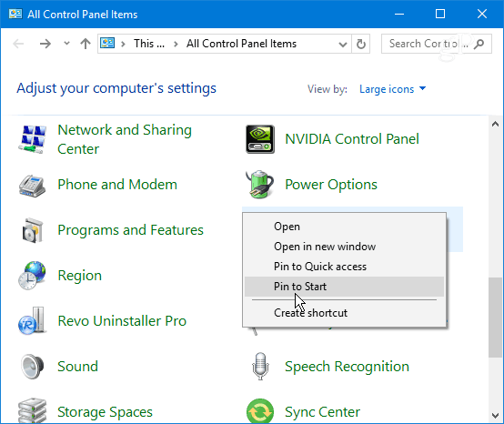Screen dimensions: 504x424
Task: Open NVIDIA Control Panel link
Action: pyautogui.click(x=352, y=139)
